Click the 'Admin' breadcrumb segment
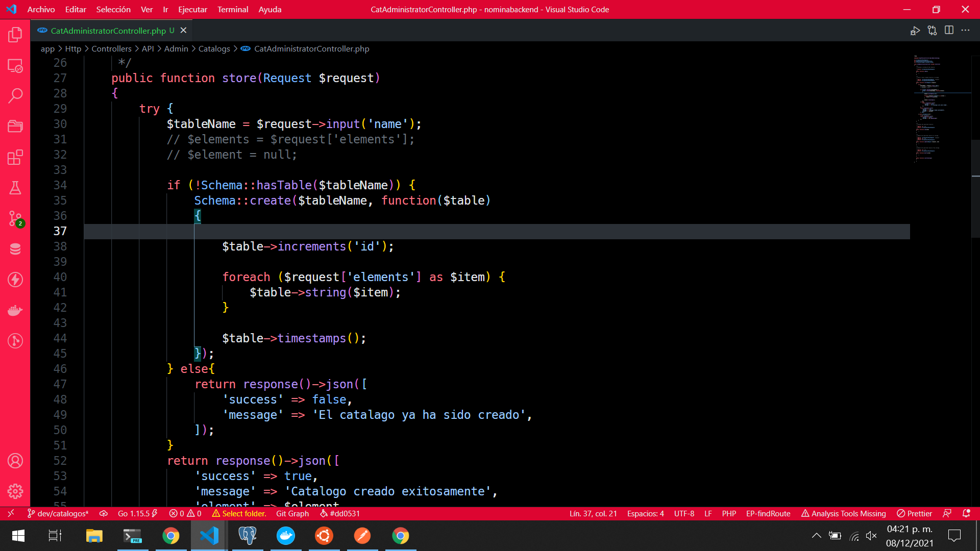This screenshot has width=980, height=551. click(x=176, y=49)
